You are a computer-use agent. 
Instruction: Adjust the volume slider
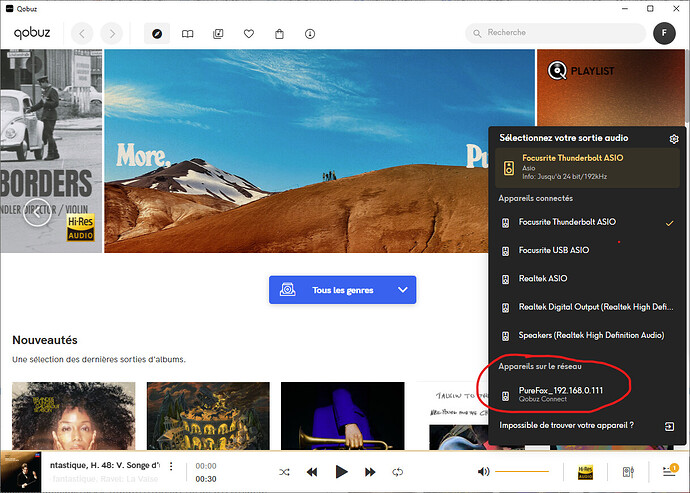(522, 471)
